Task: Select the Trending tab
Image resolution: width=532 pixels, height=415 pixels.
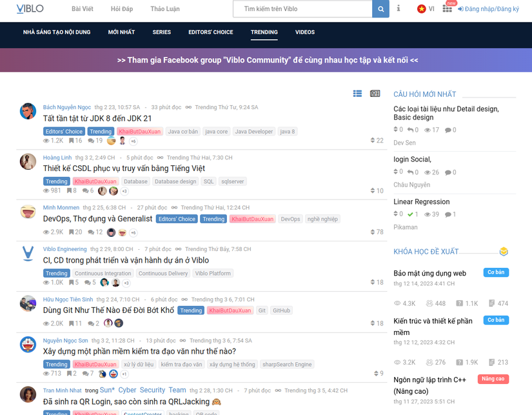Action: tap(264, 32)
